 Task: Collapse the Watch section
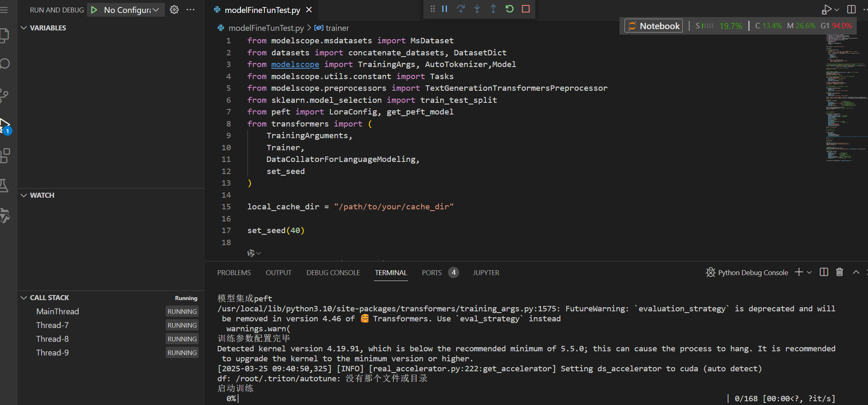[x=24, y=195]
